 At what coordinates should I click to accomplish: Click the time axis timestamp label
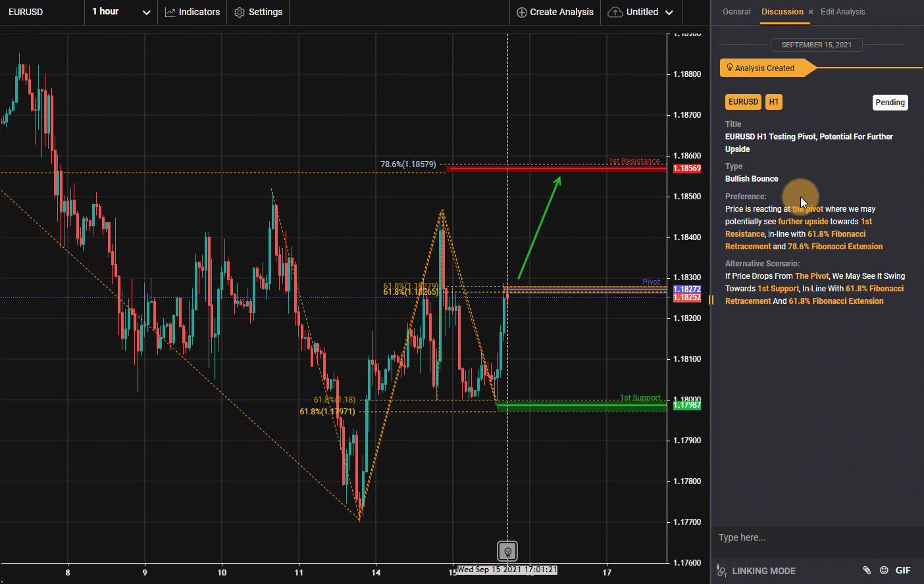(x=507, y=570)
